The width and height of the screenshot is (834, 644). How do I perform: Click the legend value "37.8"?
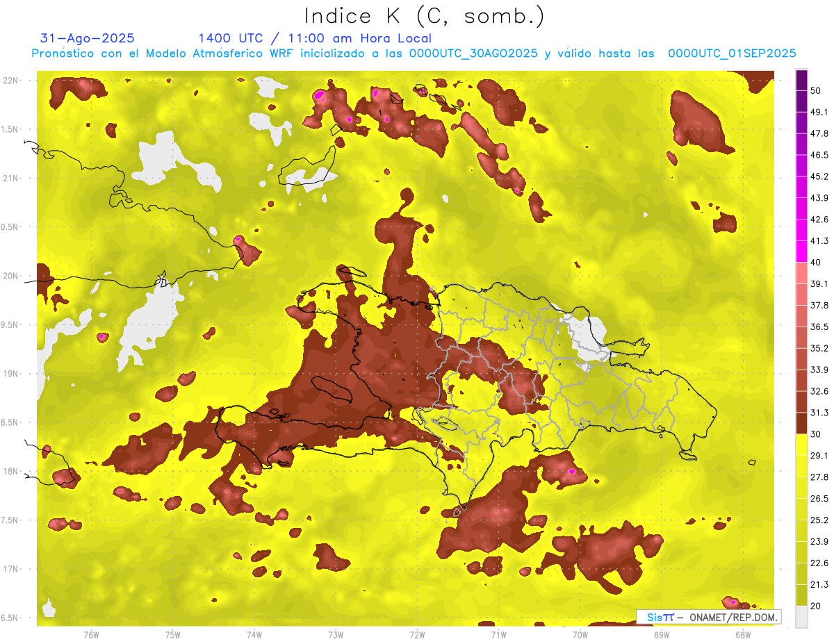point(819,305)
